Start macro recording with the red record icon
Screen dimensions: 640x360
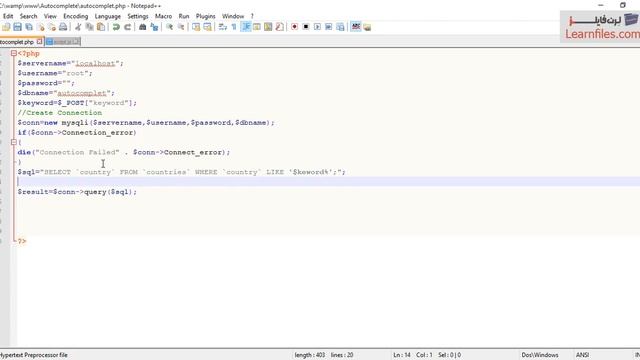[x=294, y=27]
